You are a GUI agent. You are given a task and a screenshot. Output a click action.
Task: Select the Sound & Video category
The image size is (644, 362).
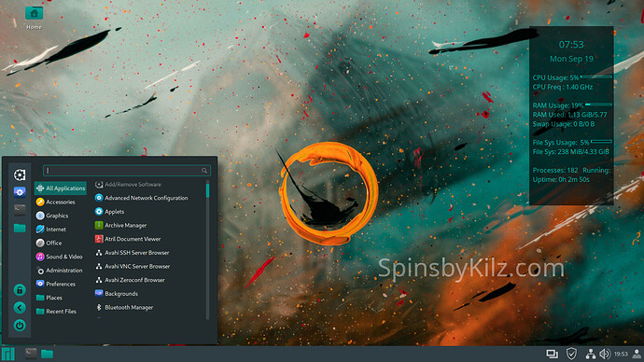(61, 257)
